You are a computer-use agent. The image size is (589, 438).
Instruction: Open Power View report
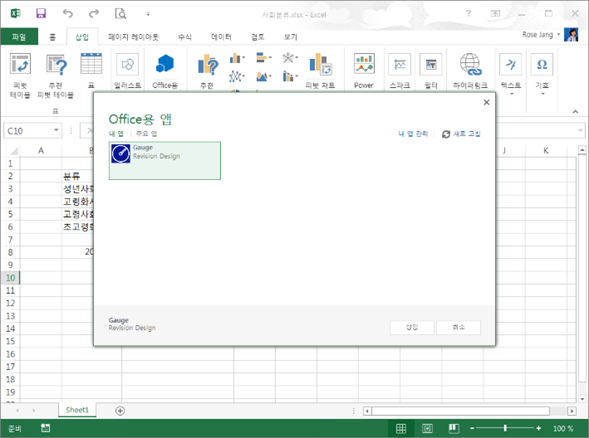tap(364, 70)
